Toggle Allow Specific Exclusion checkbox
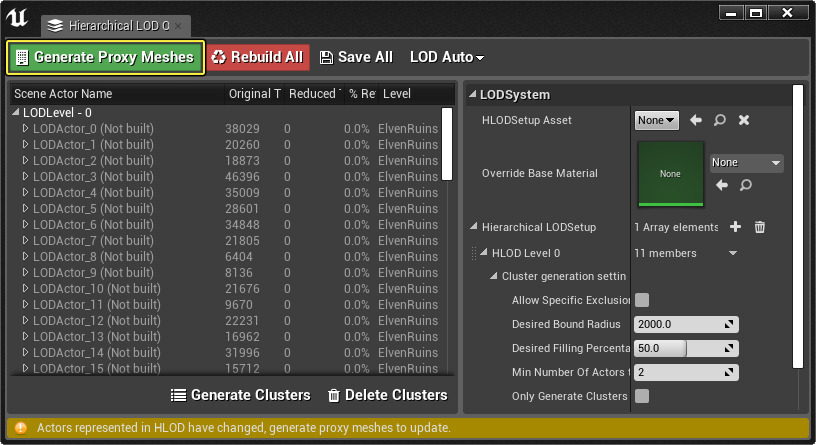The width and height of the screenshot is (816, 445). pyautogui.click(x=642, y=300)
